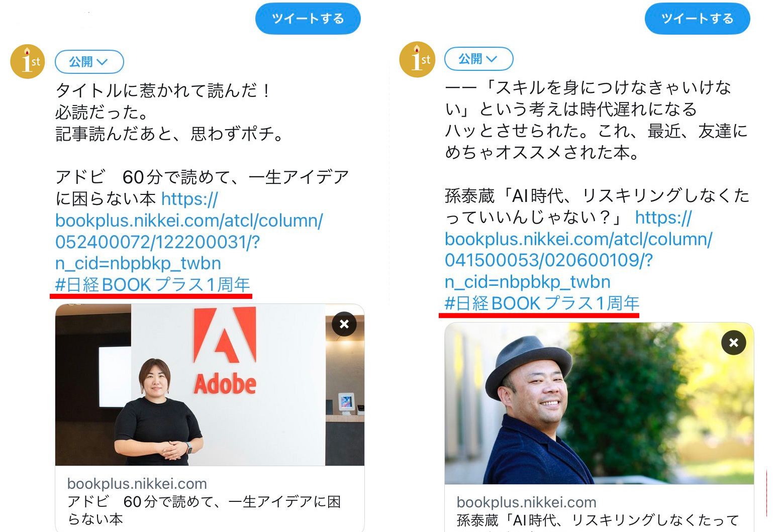Click the card title 孫泰蔵「AI時代
The height and width of the screenshot is (532, 779).
point(598,521)
